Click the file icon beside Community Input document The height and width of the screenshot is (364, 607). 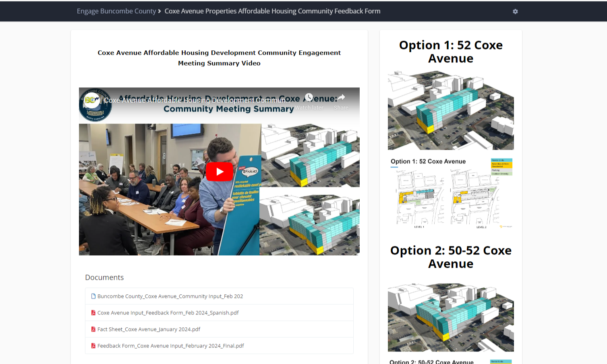click(93, 296)
